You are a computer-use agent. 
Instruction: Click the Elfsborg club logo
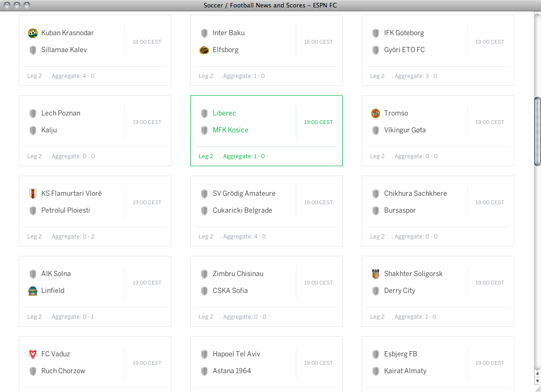click(204, 50)
